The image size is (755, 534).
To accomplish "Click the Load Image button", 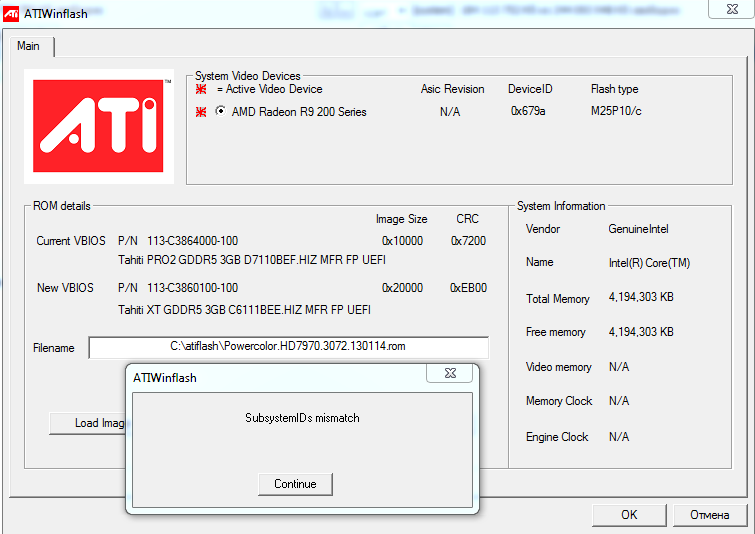I will tap(87, 423).
